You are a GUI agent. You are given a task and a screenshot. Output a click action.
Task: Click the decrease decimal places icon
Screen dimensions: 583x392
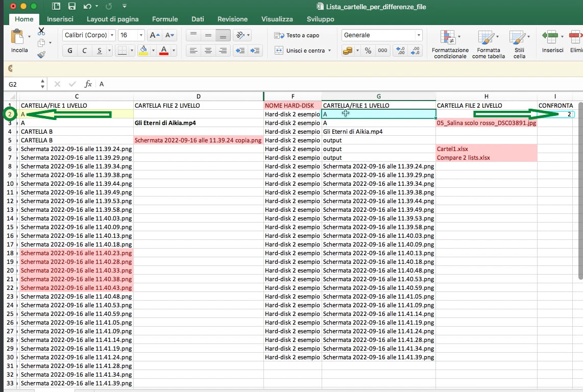click(x=416, y=51)
